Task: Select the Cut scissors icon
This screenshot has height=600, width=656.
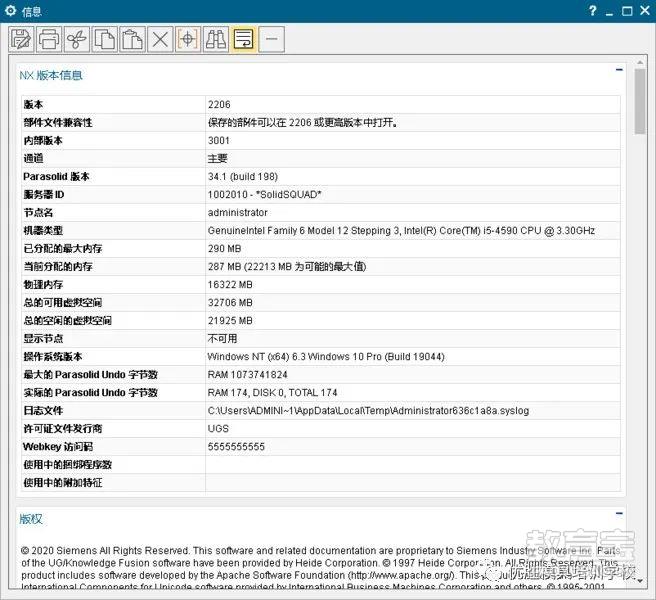Action: coord(77,39)
